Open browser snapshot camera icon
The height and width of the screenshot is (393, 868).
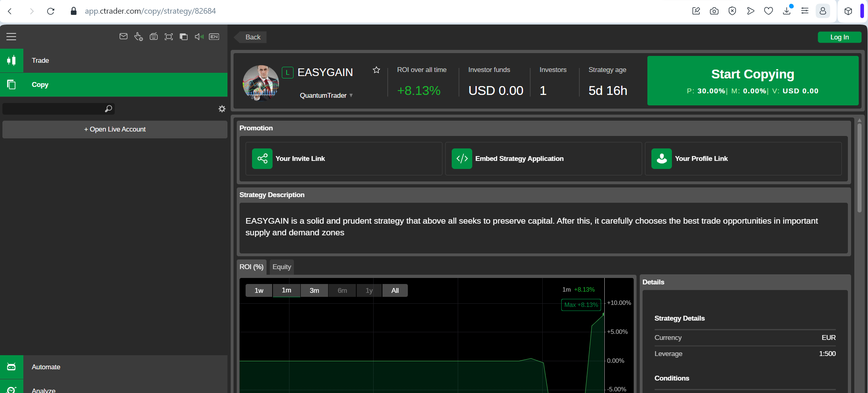[714, 11]
